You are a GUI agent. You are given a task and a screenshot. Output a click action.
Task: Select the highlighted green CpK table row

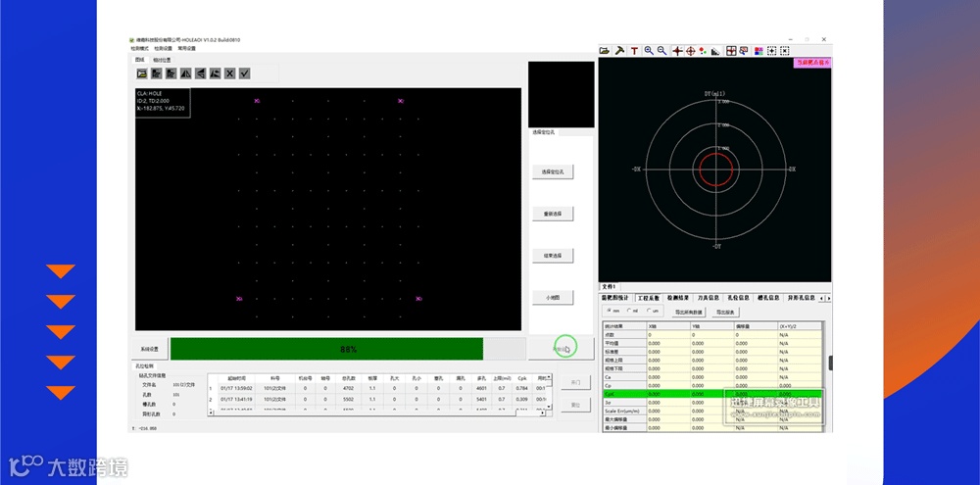711,395
